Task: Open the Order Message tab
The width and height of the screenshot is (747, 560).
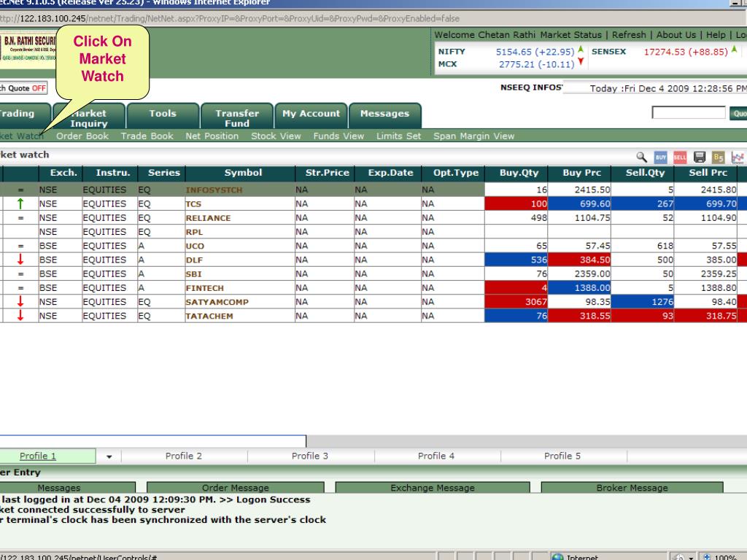Action: point(236,488)
